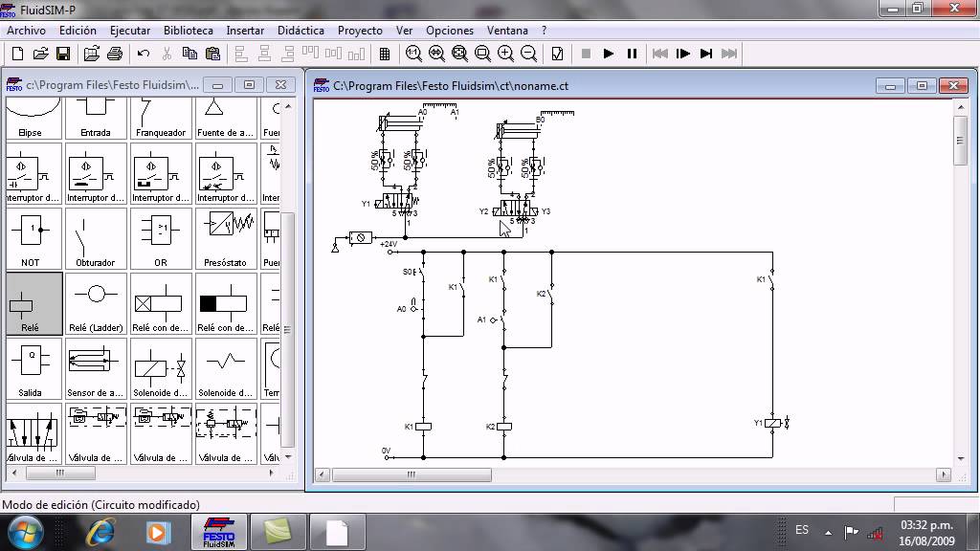Zoom to original 1:1 size
The image size is (980, 551).
coord(413,54)
